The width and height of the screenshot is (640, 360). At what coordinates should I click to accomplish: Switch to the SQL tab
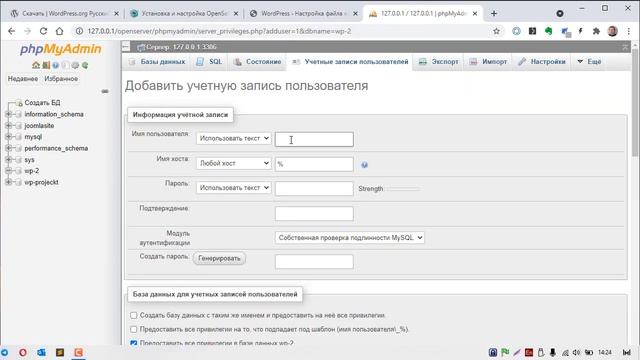click(x=209, y=62)
